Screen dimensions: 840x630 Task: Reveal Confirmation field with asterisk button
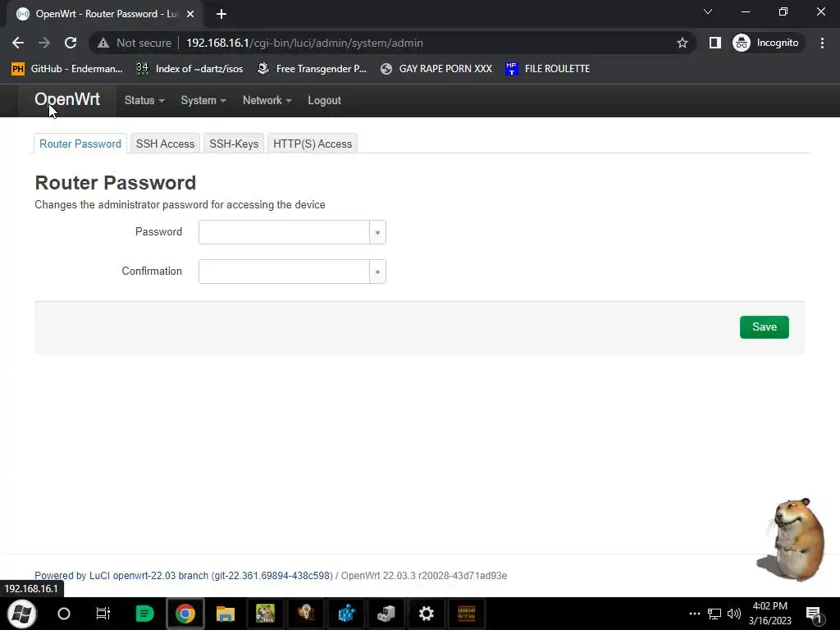coord(377,272)
